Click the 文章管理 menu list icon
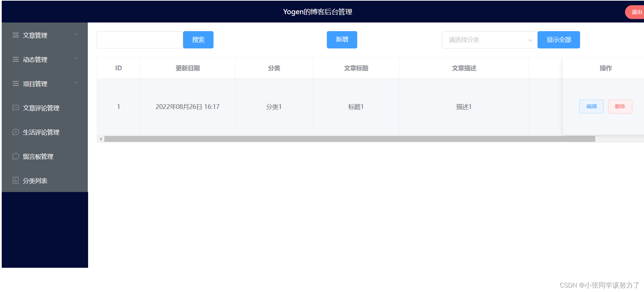 [16, 35]
